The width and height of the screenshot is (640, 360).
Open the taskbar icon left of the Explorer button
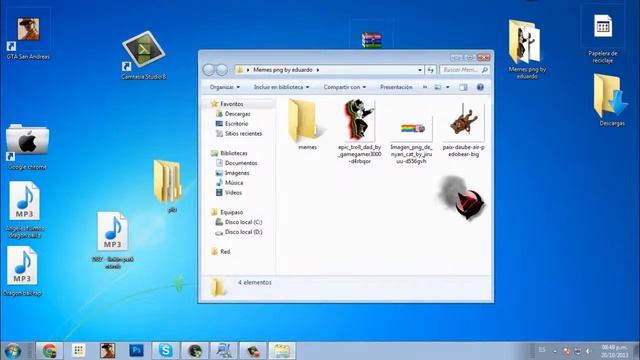[x=253, y=351]
